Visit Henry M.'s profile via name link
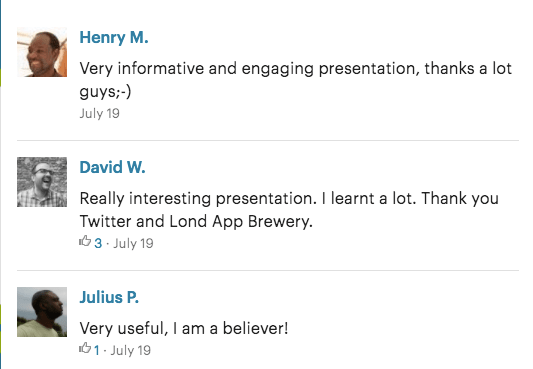This screenshot has height=369, width=533. pos(114,38)
